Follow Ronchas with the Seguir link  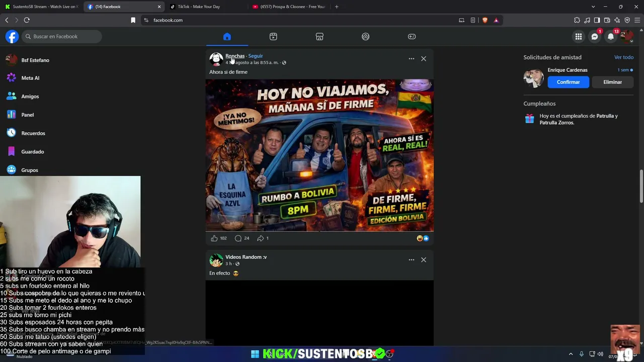coord(256,56)
